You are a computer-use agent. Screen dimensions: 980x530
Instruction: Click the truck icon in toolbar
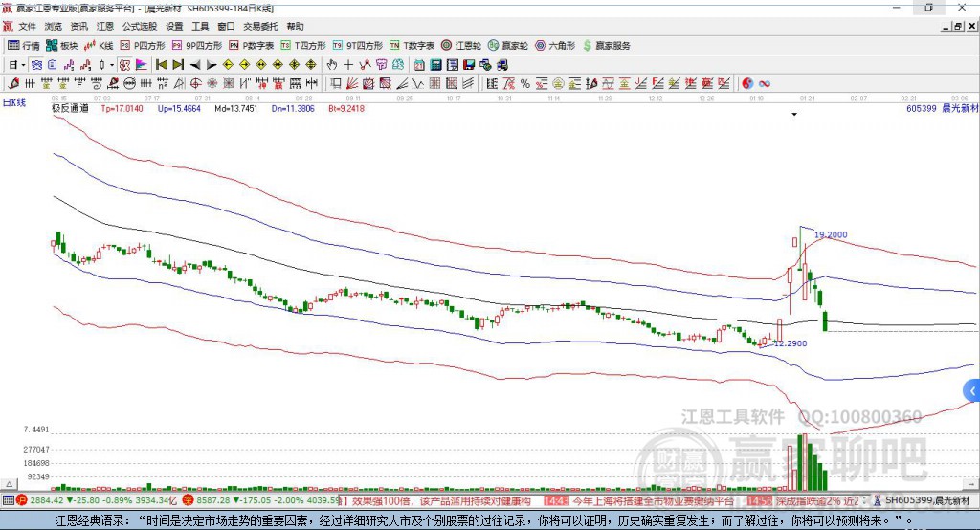point(501,65)
